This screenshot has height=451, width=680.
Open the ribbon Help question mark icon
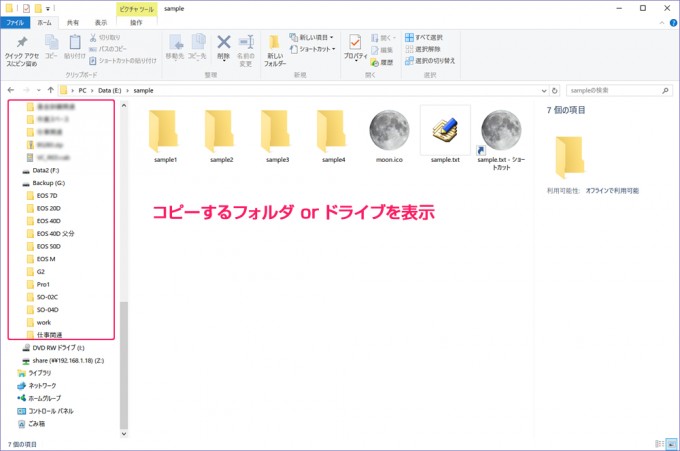(x=673, y=23)
